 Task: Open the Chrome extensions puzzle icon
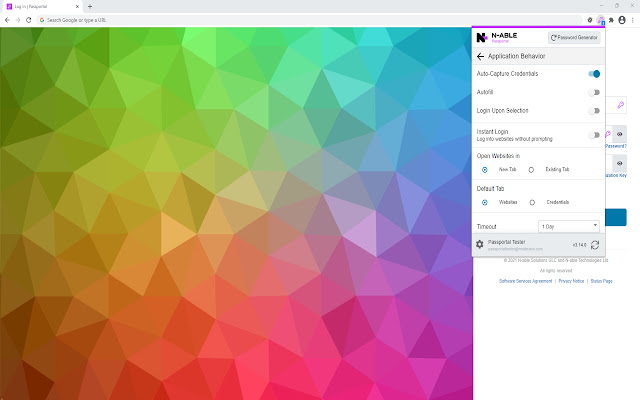click(611, 19)
